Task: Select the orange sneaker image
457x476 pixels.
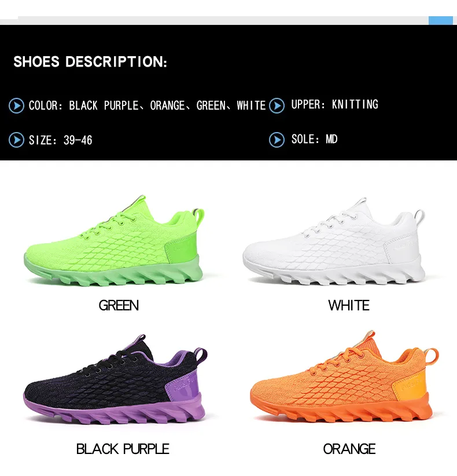Action: click(344, 377)
